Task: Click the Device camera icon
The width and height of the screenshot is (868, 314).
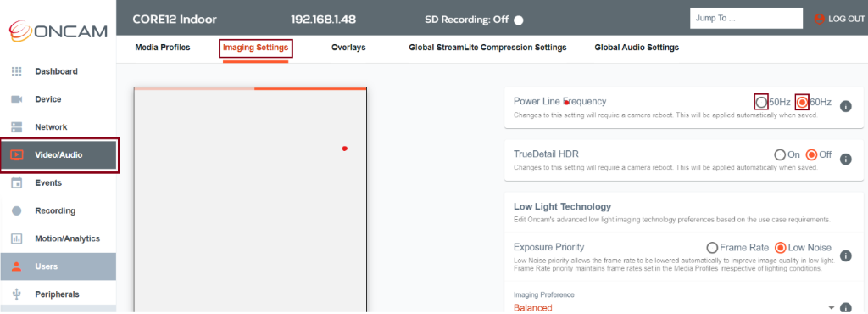Action: [17, 99]
